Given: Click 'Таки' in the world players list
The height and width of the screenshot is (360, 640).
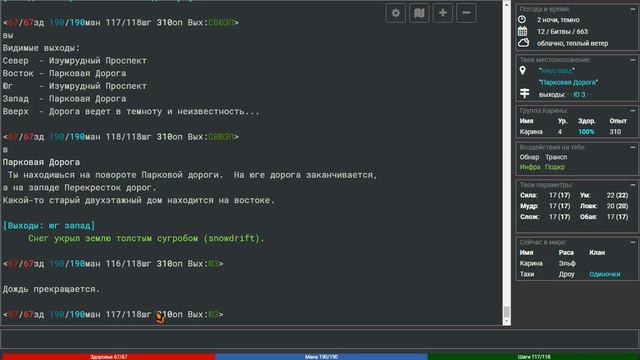Looking at the screenshot, I should coord(527,274).
